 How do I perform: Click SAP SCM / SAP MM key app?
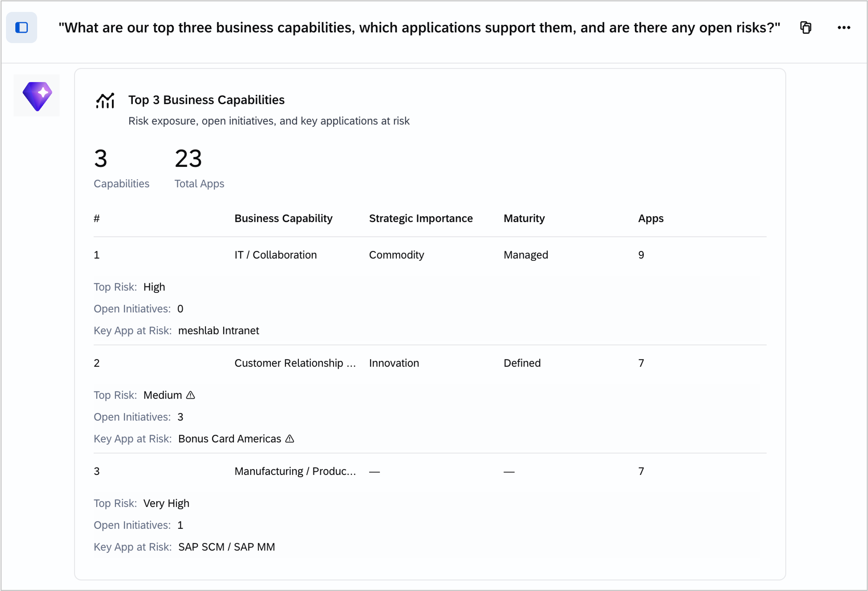(x=227, y=547)
